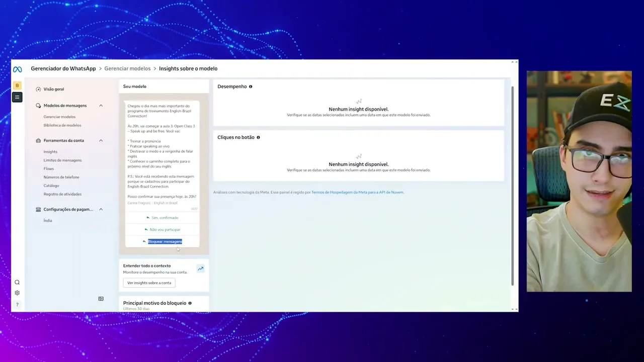The image size is (644, 362).
Task: Click Gerenciar modelos breadcrumb link
Action: (127, 68)
